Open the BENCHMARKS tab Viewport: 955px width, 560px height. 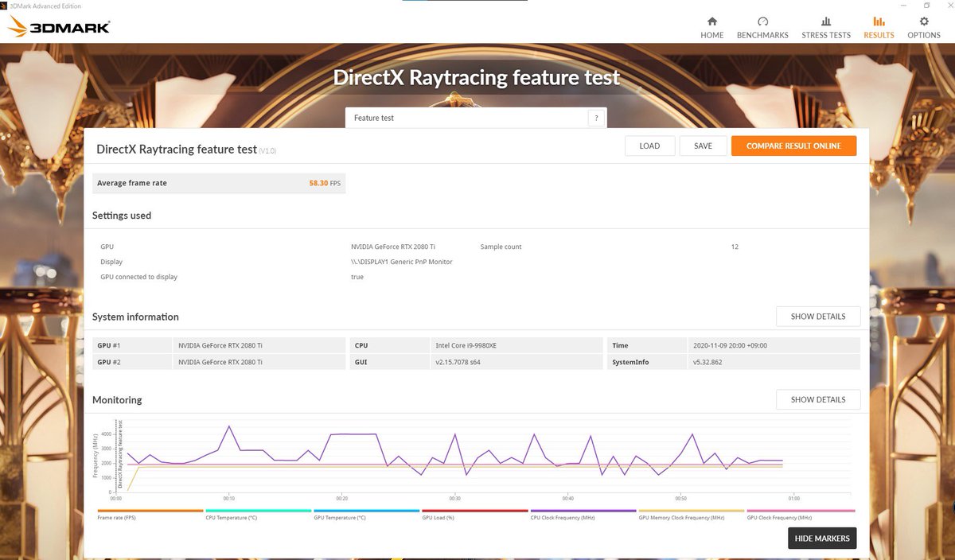[x=762, y=27]
